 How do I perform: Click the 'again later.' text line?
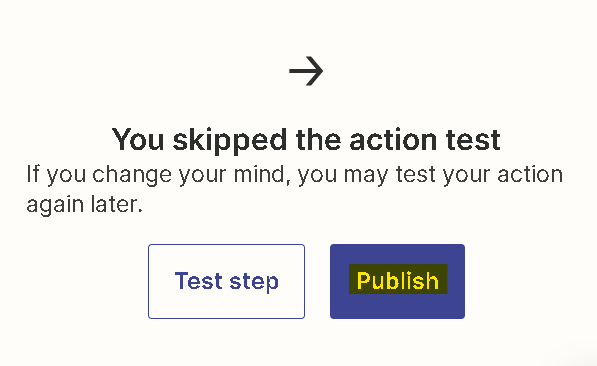(85, 205)
